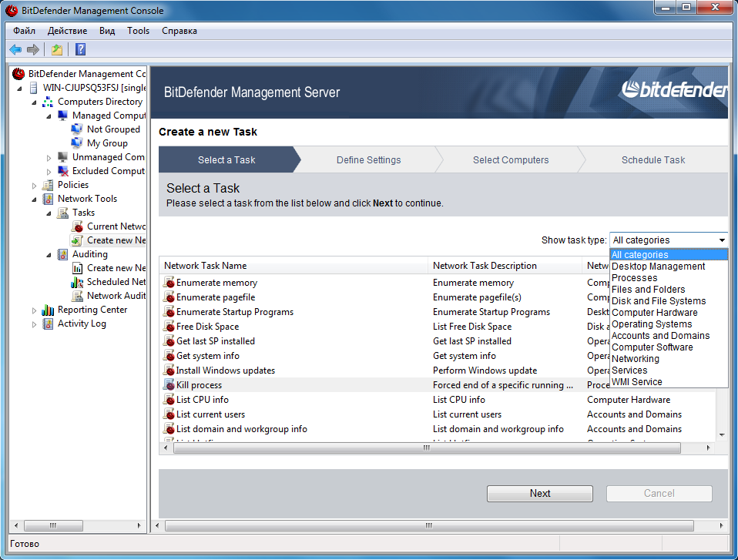Expand the Reporting Center node
The height and width of the screenshot is (560, 738).
coord(34,310)
